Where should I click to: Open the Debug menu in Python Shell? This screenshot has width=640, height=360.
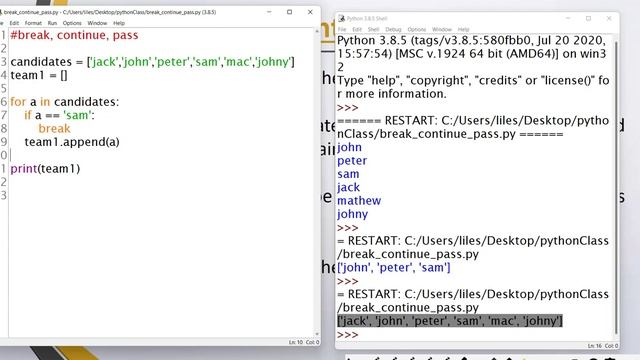tap(393, 29)
